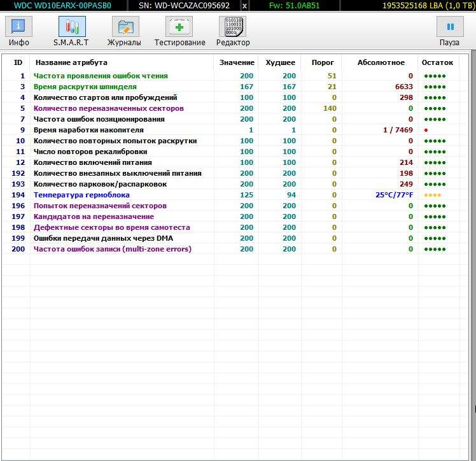476x461 pixels.
Task: Click the threshold value 21
Action: 332,87
